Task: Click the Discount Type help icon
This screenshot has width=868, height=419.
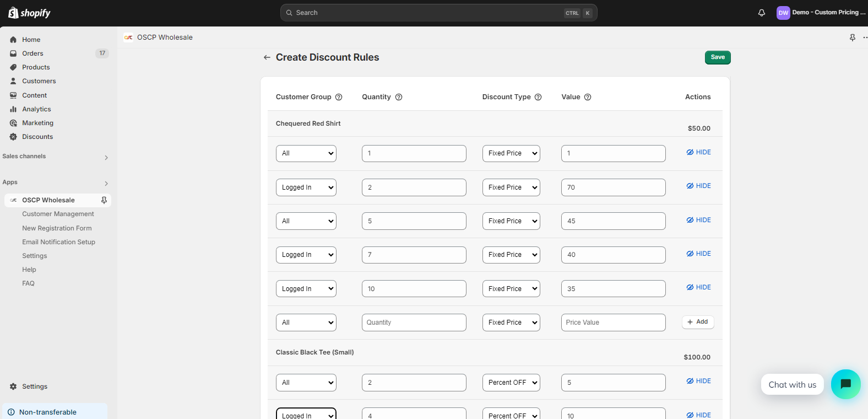Action: click(x=538, y=97)
